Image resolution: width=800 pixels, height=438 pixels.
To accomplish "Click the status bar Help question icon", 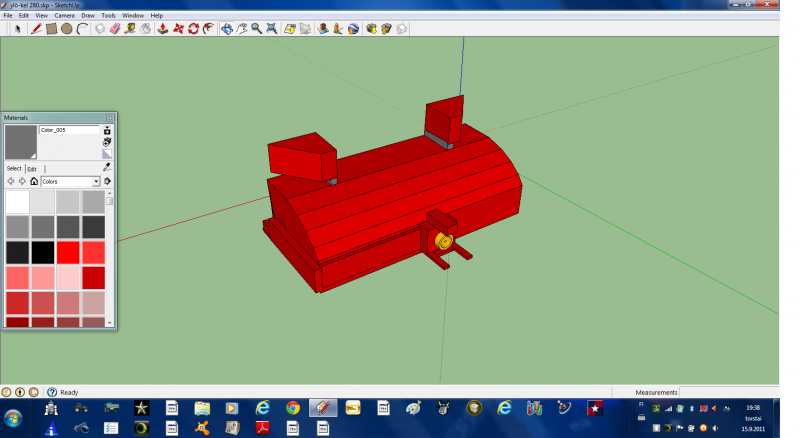I will click(52, 392).
